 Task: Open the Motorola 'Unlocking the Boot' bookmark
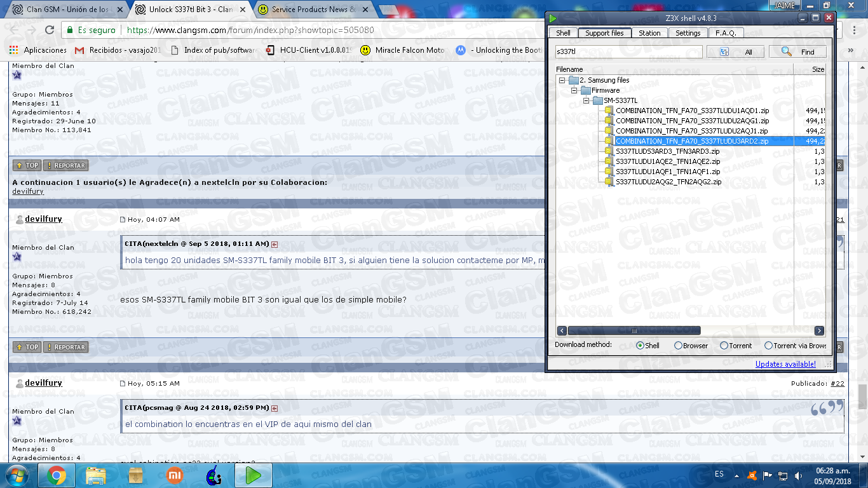pyautogui.click(x=498, y=50)
